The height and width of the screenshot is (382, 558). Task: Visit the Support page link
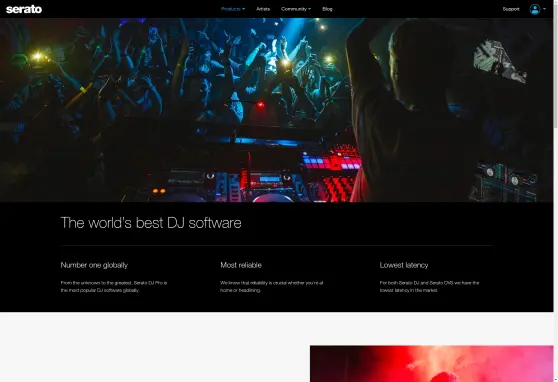pos(511,9)
